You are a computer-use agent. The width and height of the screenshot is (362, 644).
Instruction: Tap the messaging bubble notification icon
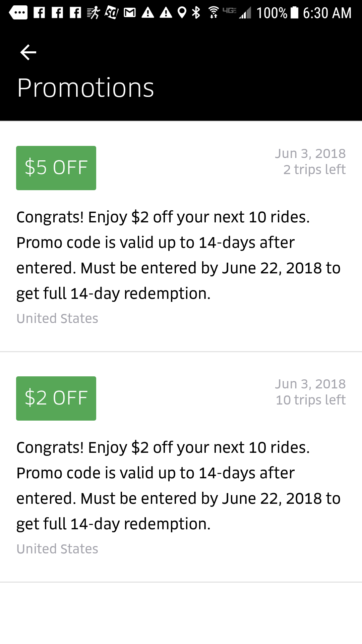pos(18,13)
